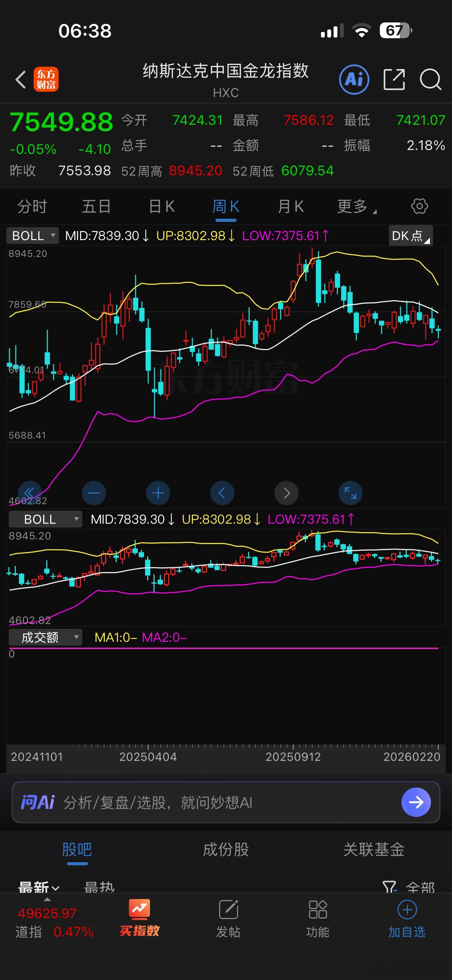The image size is (452, 980).
Task: Open main chart BOLL indicator dropdown
Action: tap(32, 236)
